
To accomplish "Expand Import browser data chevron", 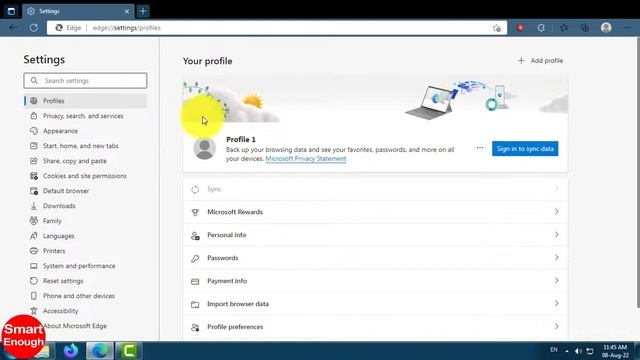I will tap(556, 303).
